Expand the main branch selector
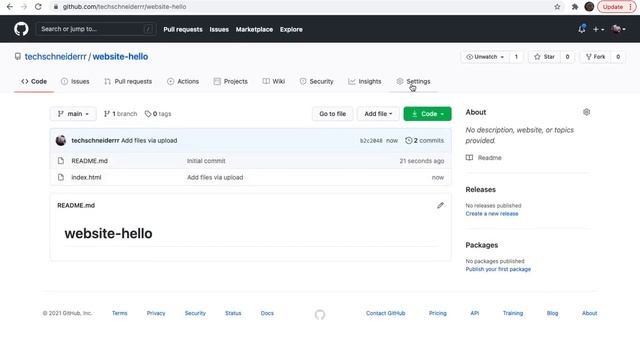The width and height of the screenshot is (640, 360). [x=73, y=114]
